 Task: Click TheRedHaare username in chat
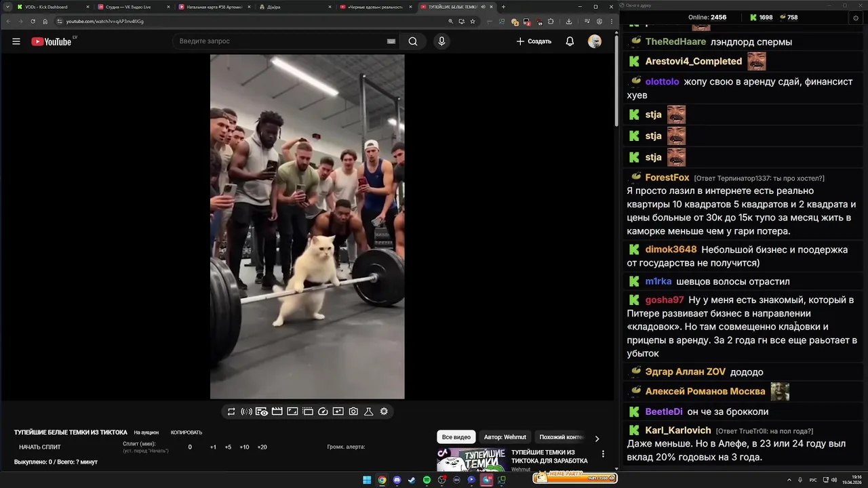pyautogui.click(x=675, y=41)
